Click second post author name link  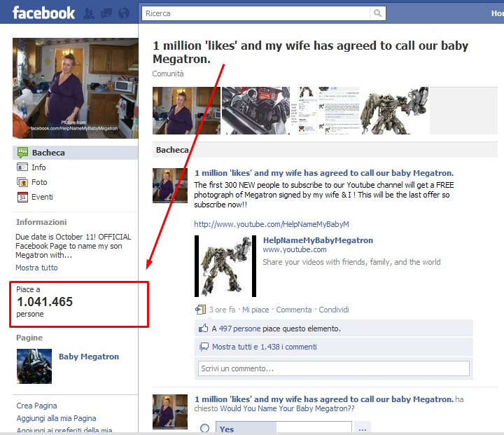(324, 399)
